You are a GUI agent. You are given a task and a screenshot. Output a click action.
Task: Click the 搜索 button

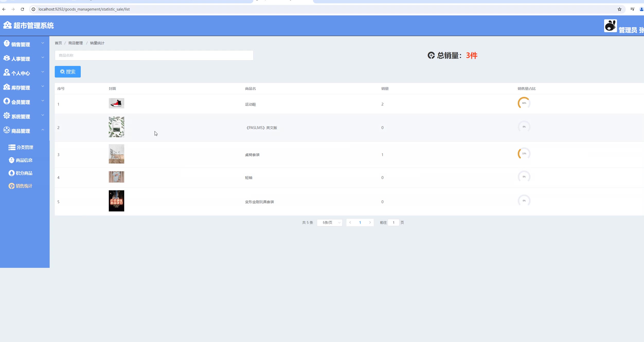coord(68,72)
